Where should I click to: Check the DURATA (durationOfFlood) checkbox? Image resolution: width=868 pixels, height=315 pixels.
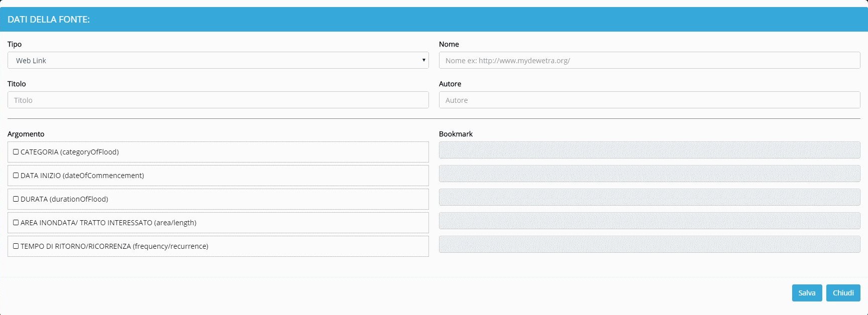[16, 199]
